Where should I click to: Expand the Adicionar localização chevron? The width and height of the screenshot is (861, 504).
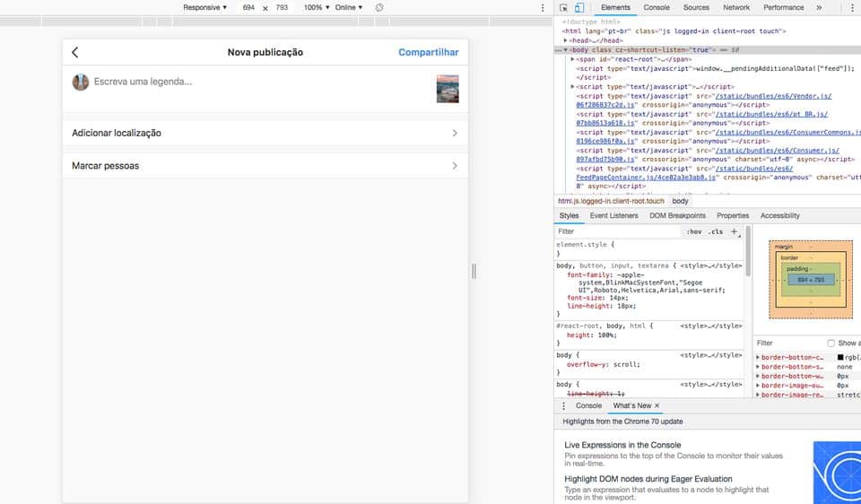pos(455,133)
